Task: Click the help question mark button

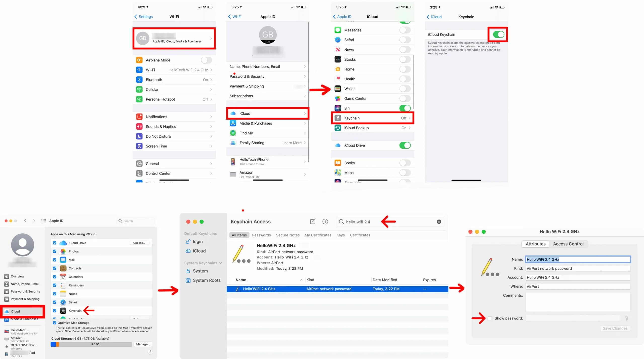Action: tap(150, 352)
